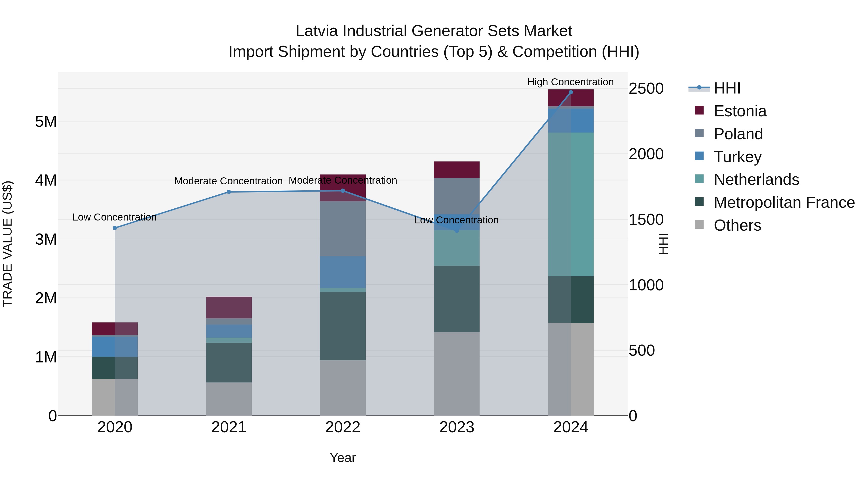This screenshot has height=488, width=868.
Task: Click the 1M y-axis tick label
Action: 46,357
